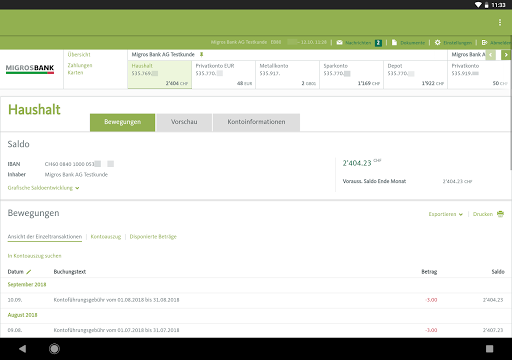
Task: Click the Nachrichten envelope icon
Action: point(339,43)
